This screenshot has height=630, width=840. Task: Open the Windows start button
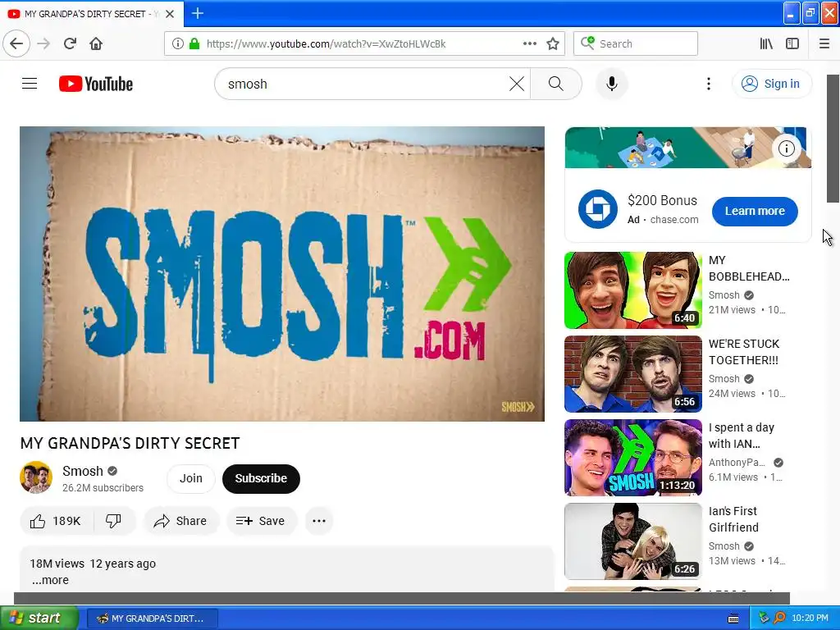pos(39,618)
